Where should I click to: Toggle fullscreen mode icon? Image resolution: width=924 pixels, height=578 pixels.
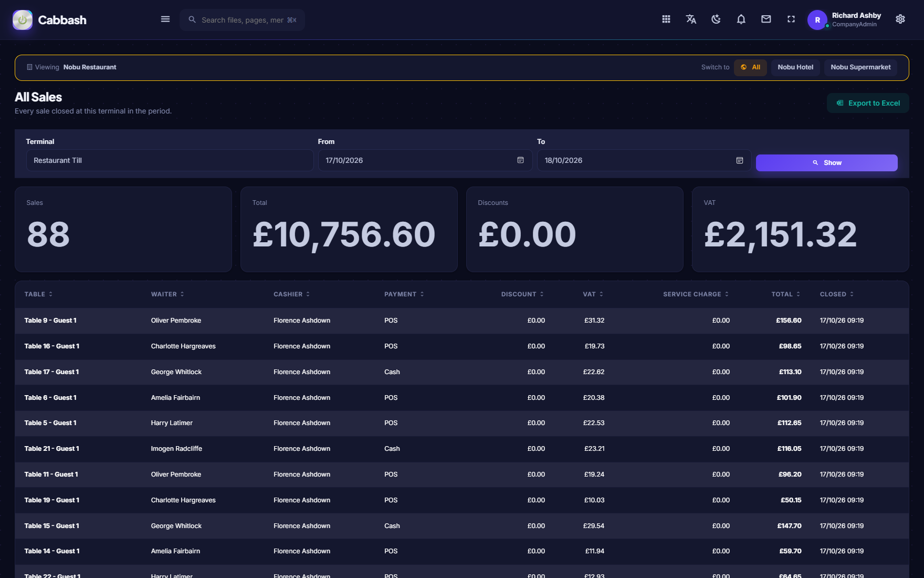pyautogui.click(x=791, y=19)
